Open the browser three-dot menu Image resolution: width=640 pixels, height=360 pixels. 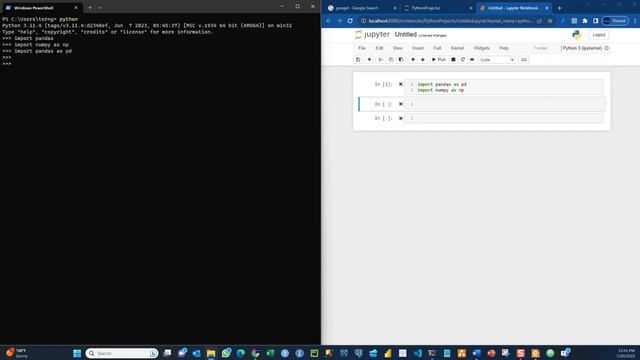635,21
